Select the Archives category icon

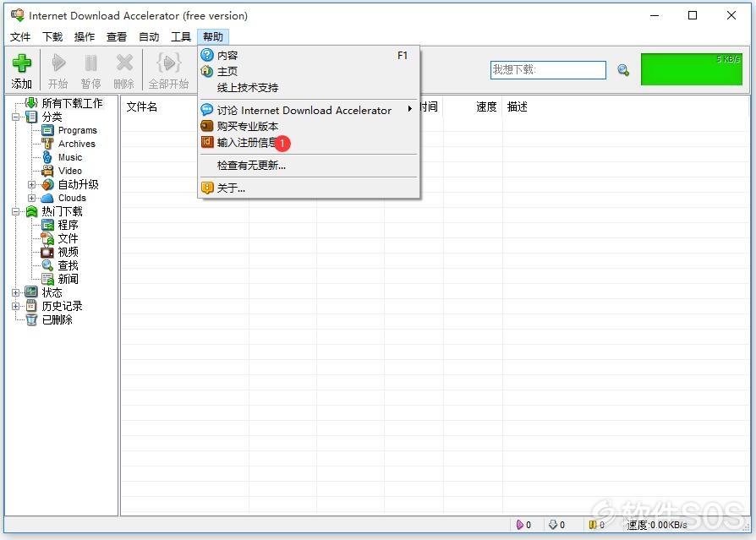(47, 144)
